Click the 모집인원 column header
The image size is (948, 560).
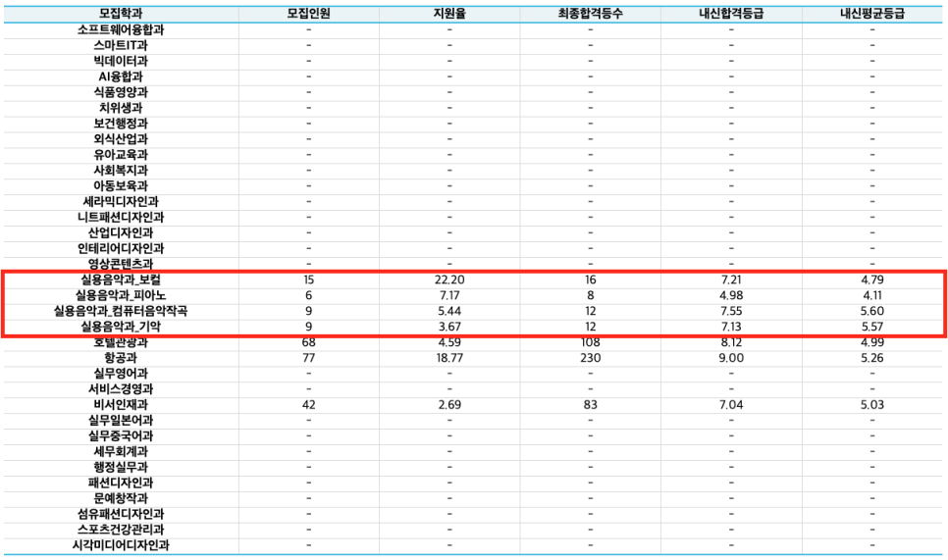click(308, 14)
